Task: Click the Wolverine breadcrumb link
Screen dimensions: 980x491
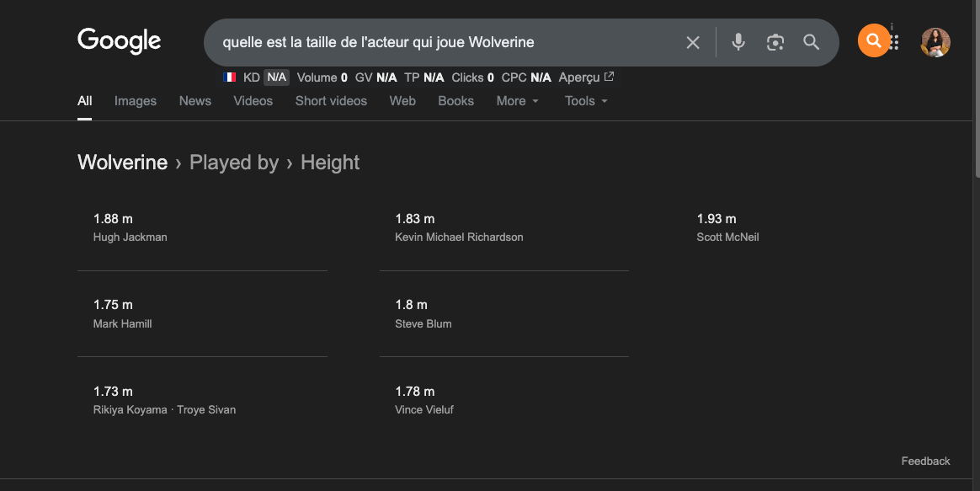Action: click(x=122, y=162)
